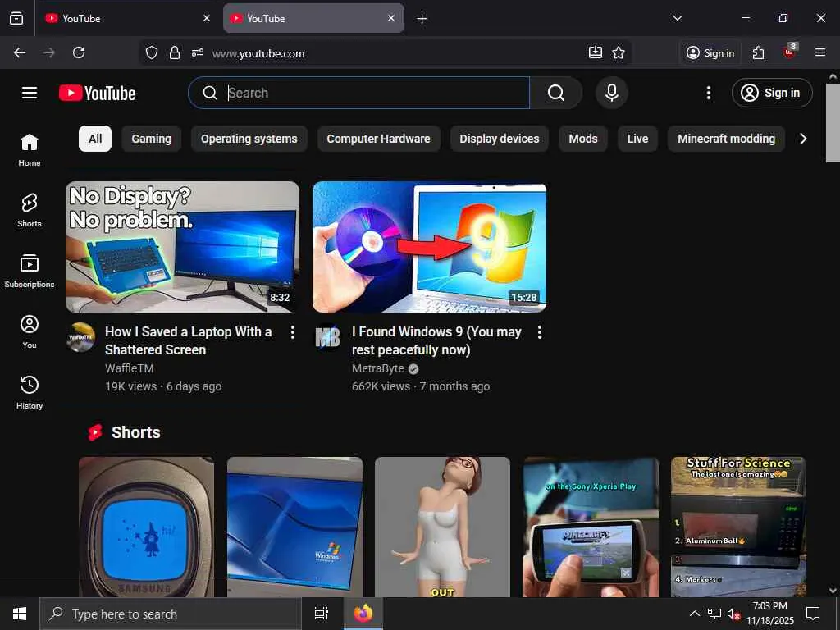Click MetraByte channel avatar
Screen dimensions: 840x630
pyautogui.click(x=327, y=337)
